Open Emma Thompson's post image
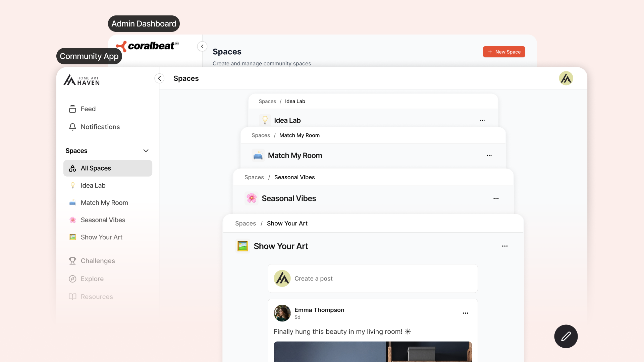This screenshot has height=362, width=644. tap(373, 351)
